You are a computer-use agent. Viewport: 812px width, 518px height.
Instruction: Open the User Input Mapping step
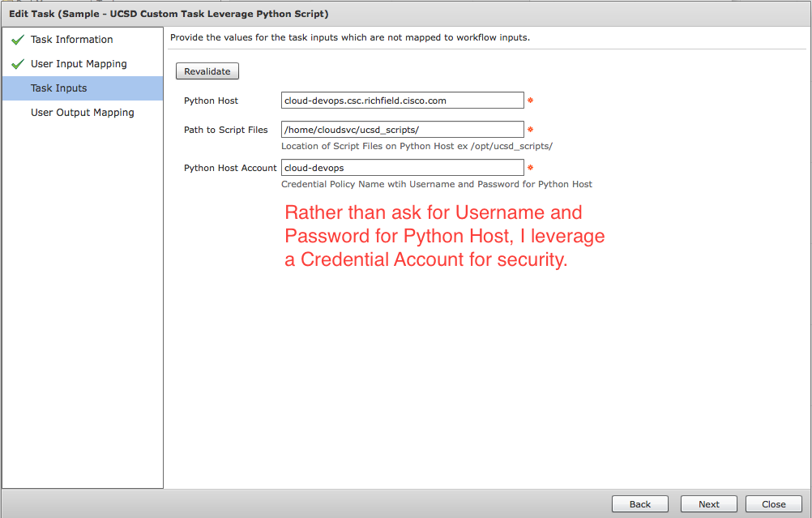[78, 64]
